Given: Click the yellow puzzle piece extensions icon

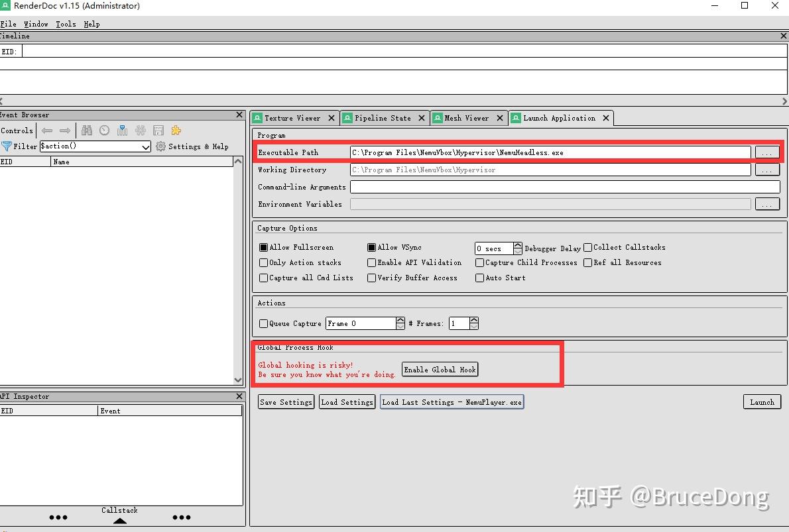Looking at the screenshot, I should pyautogui.click(x=176, y=131).
